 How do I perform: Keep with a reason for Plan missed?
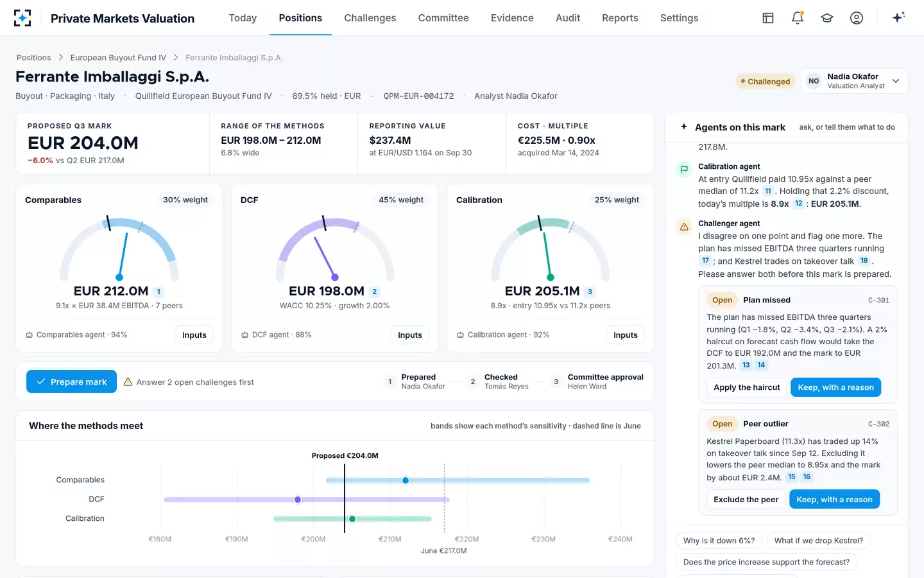pyautogui.click(x=835, y=387)
